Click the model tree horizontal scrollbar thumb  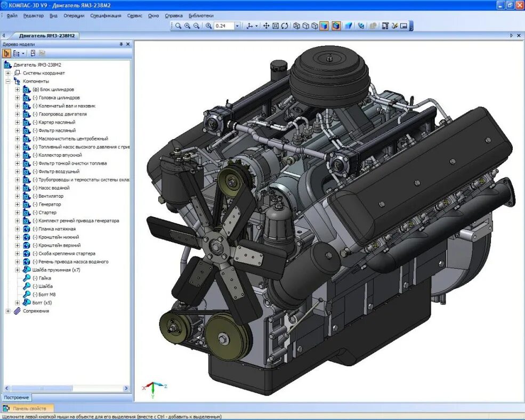click(42, 389)
